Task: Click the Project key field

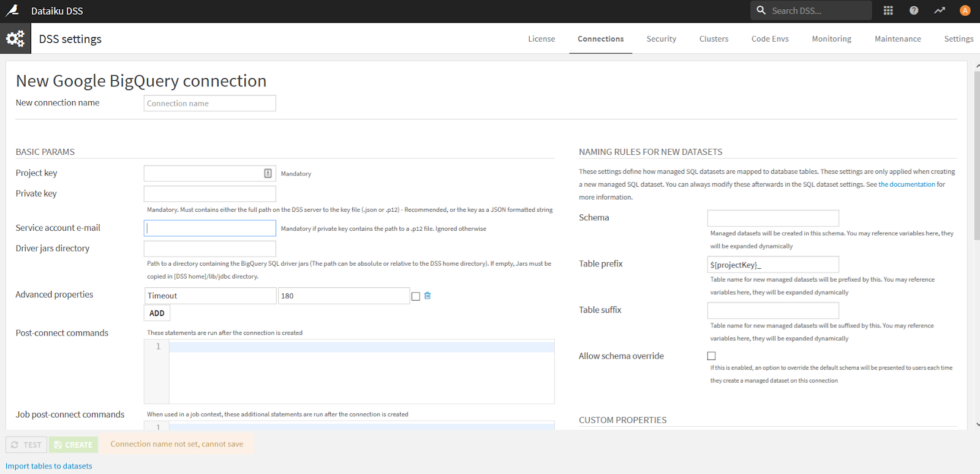Action: 209,173
